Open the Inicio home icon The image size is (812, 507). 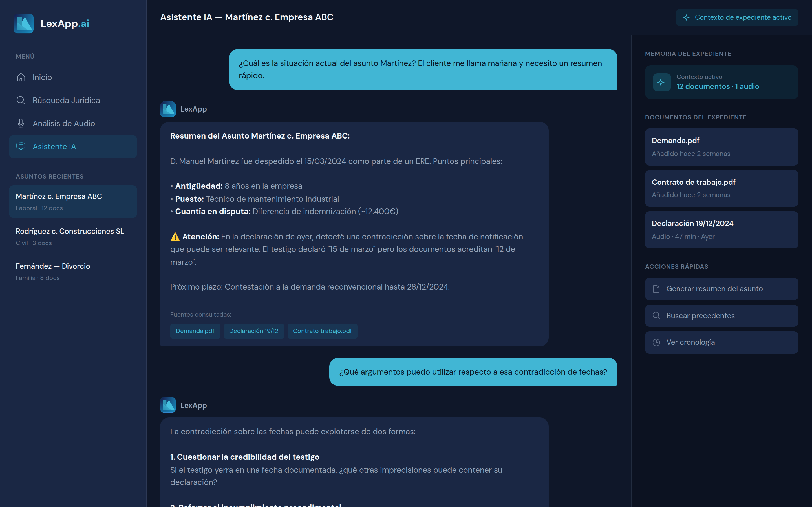21,77
